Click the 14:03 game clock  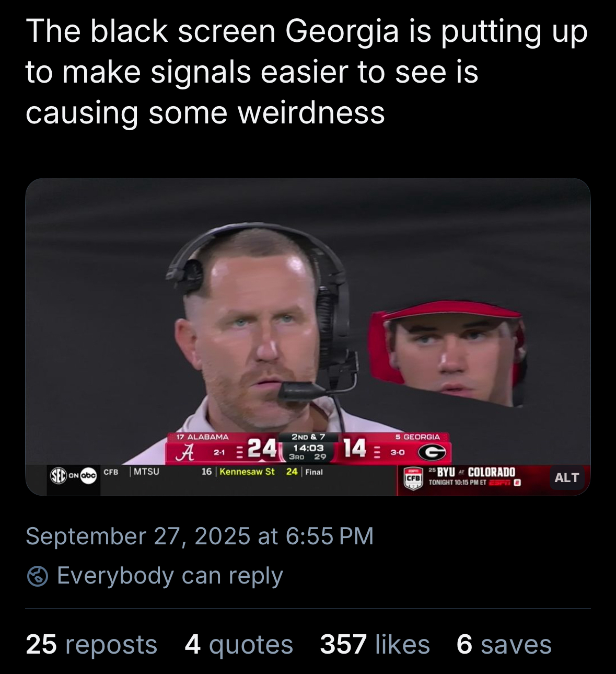[x=308, y=448]
